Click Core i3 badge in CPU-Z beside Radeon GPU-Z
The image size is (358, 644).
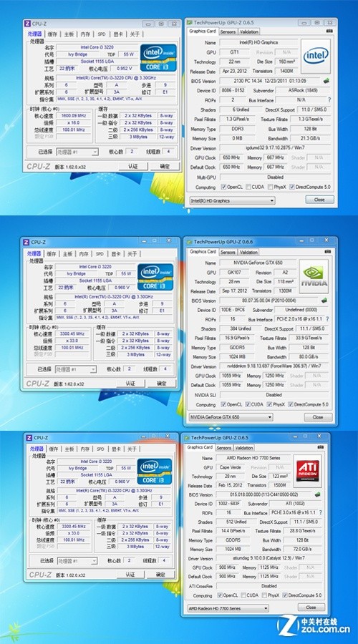pos(154,471)
